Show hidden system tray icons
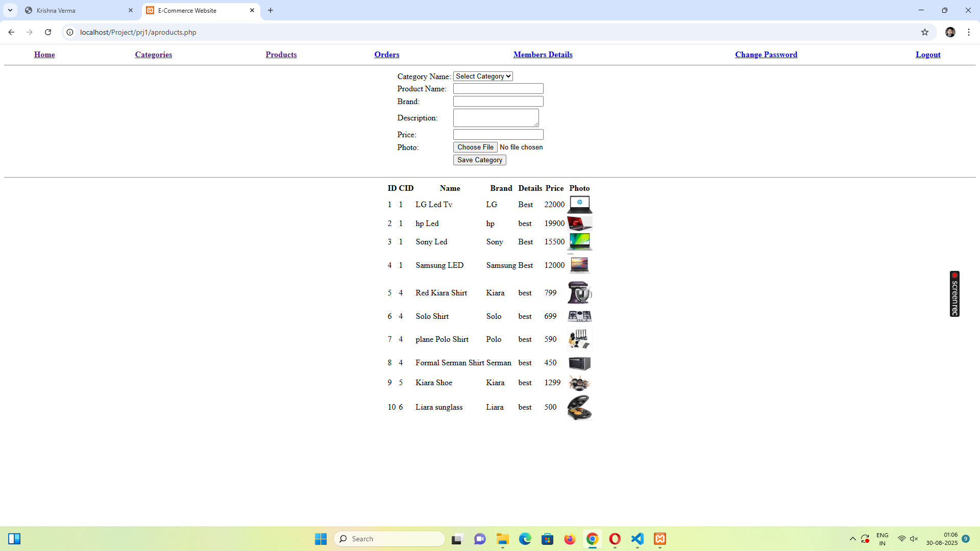 coord(852,539)
